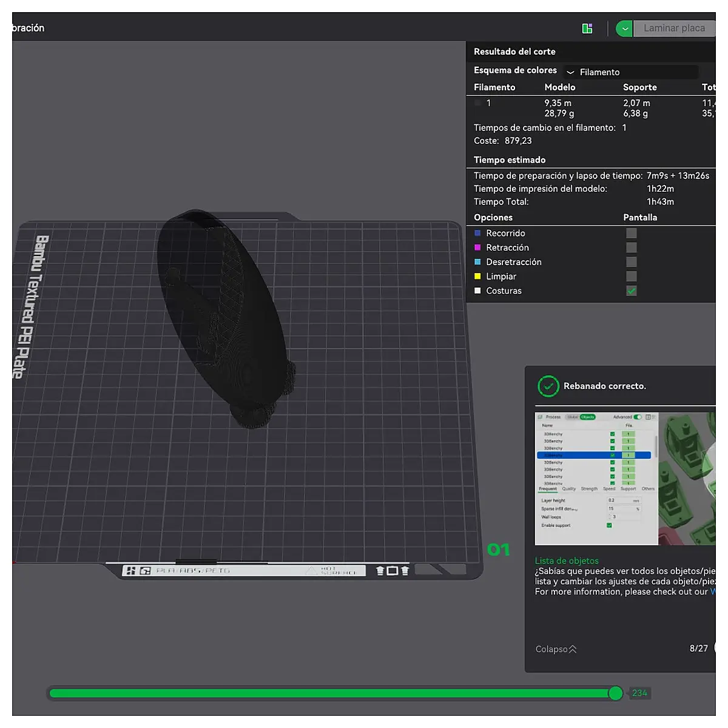Enable the Desretracción display checkbox
The width and height of the screenshot is (728, 728).
[632, 262]
